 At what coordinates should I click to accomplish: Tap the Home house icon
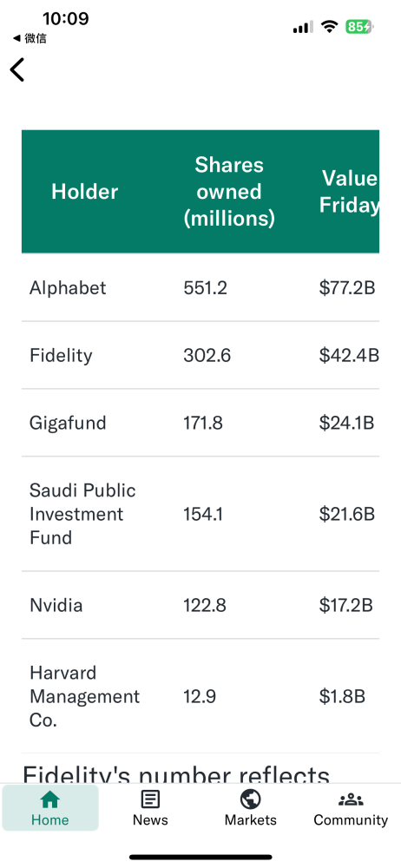point(50,799)
